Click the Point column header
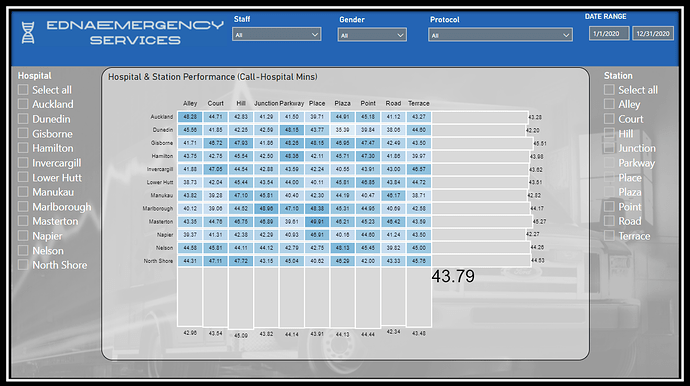This screenshot has height=386, width=690. pos(368,103)
